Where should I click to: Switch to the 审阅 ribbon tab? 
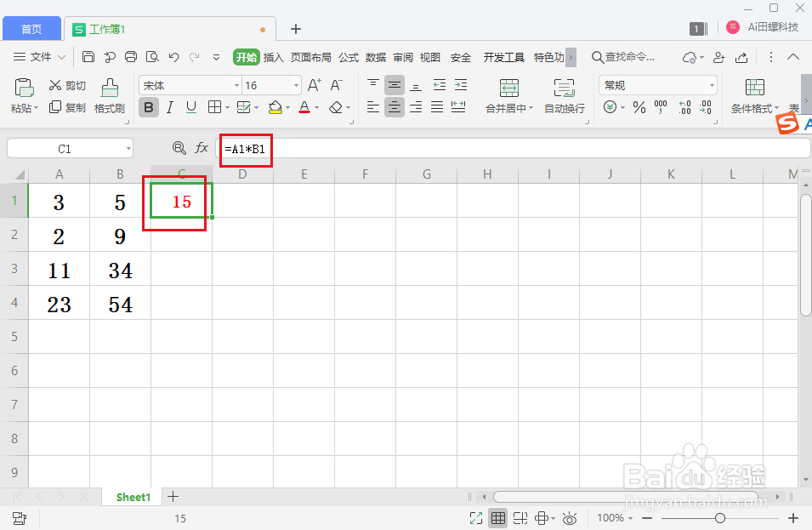coord(403,57)
